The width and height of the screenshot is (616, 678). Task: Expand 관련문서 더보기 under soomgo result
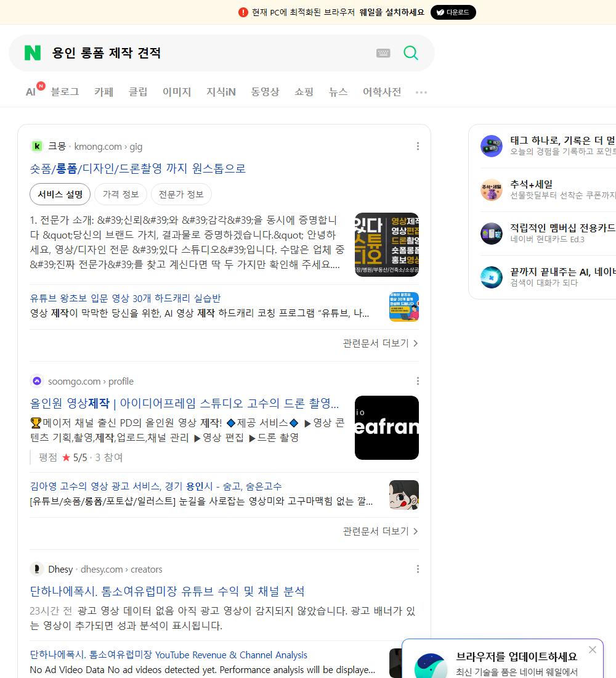point(381,531)
